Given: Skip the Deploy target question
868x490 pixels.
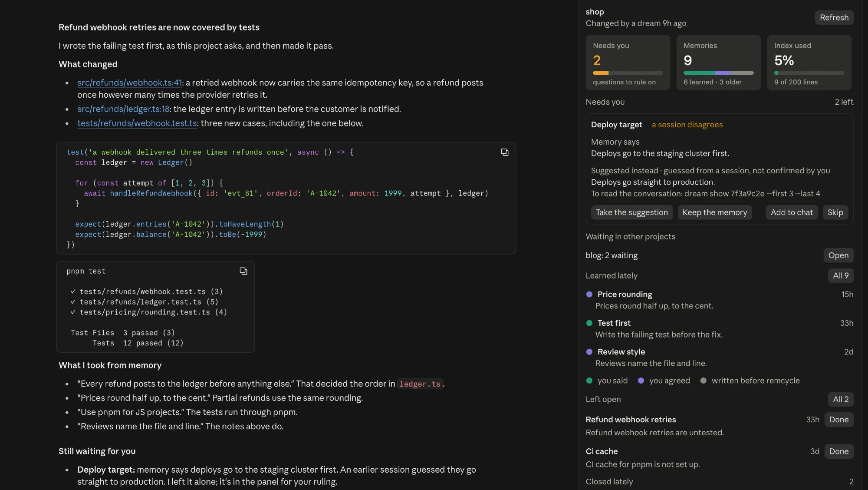Looking at the screenshot, I should [x=835, y=212].
